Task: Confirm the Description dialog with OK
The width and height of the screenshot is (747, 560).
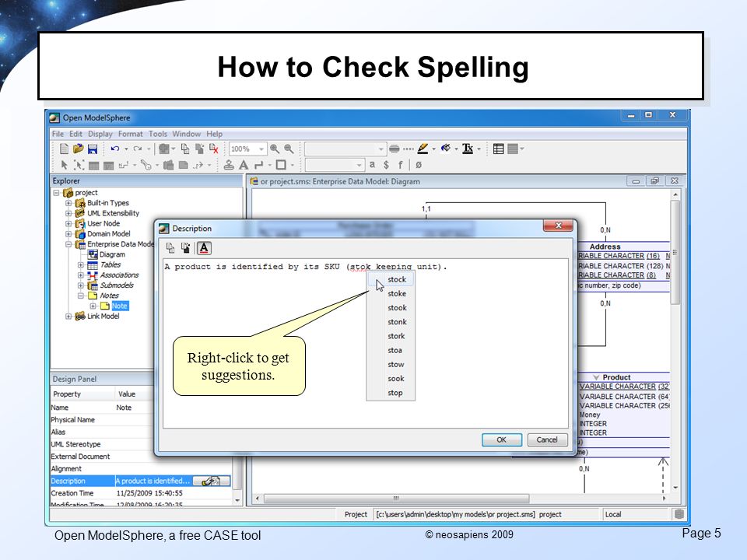Action: click(502, 439)
